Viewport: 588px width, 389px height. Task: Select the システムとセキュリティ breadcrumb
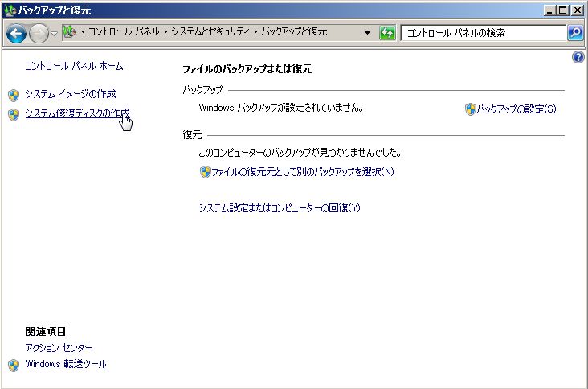coord(210,31)
